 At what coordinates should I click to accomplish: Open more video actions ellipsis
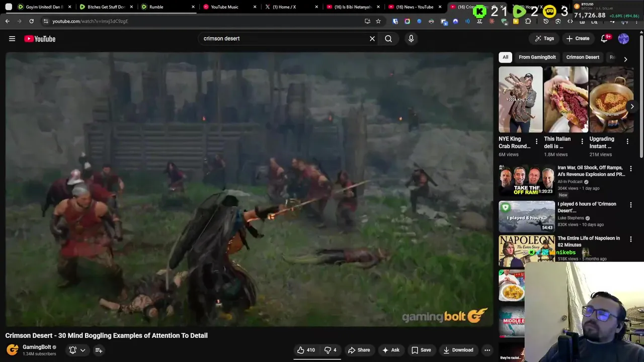tap(487, 350)
